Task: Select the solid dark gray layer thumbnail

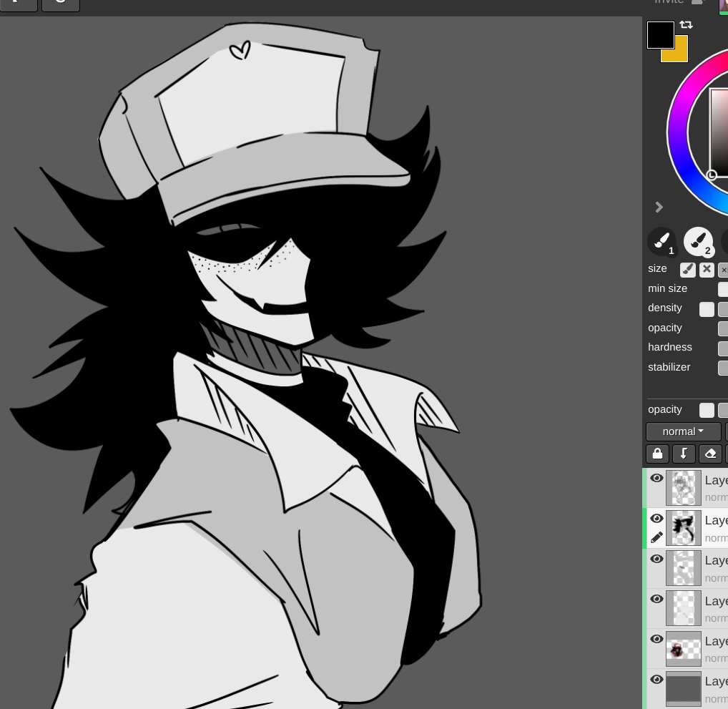Action: click(684, 689)
